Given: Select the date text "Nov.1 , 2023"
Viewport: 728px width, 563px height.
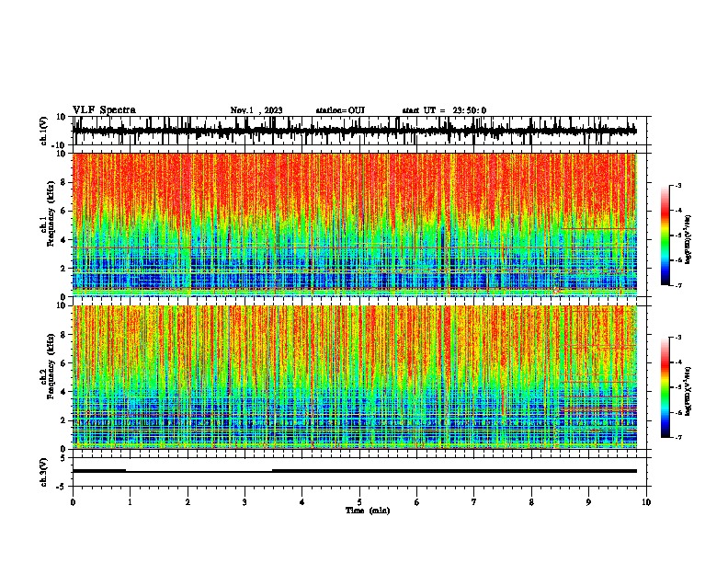Looking at the screenshot, I should tap(256, 110).
